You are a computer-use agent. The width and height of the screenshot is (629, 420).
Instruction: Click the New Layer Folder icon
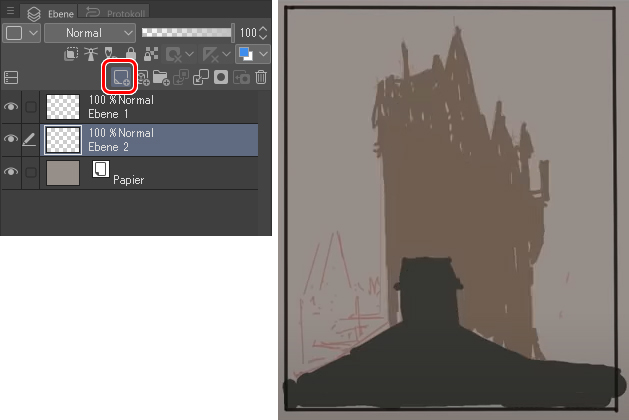coord(161,77)
